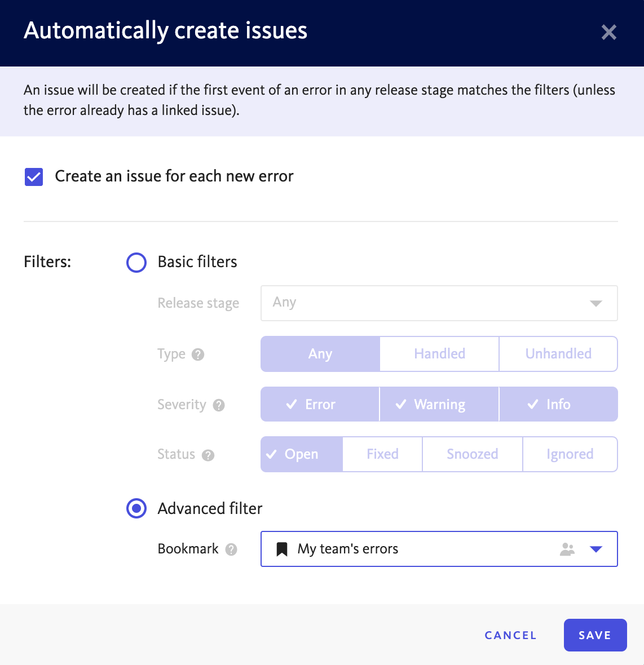The width and height of the screenshot is (644, 665).
Task: Open the Release stage dropdown
Action: pyautogui.click(x=439, y=303)
